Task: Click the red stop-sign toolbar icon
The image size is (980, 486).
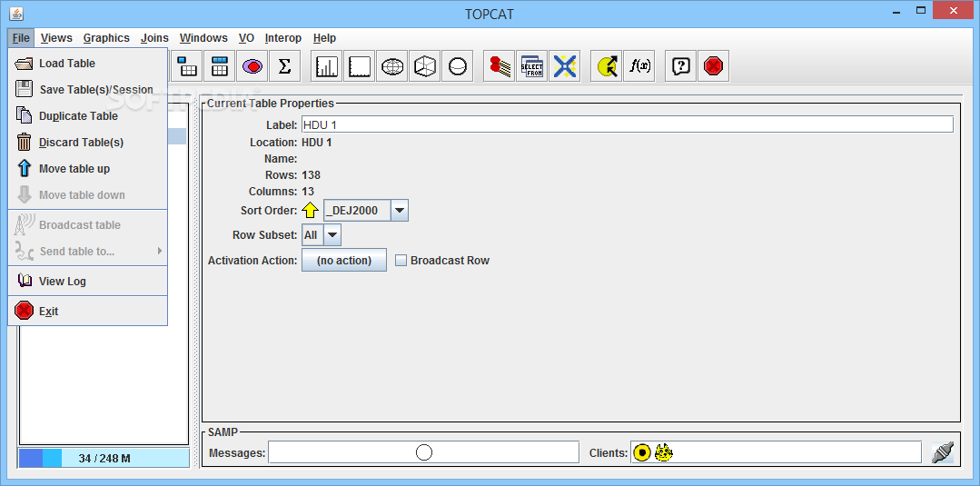Action: 714,65
